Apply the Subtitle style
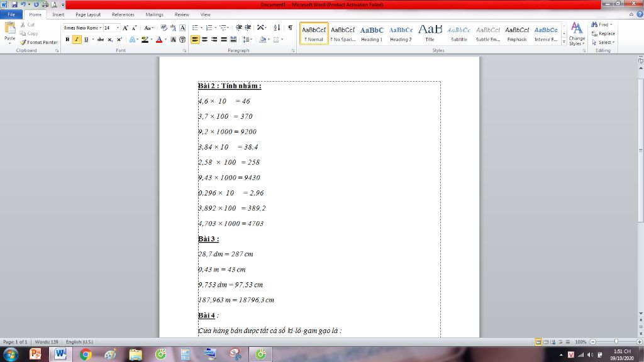The width and height of the screenshot is (644, 362). (458, 33)
